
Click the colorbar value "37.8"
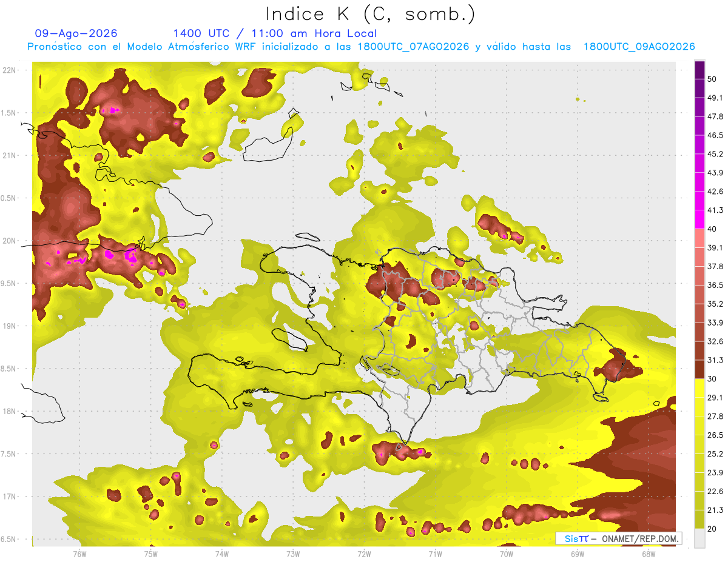pos(715,266)
